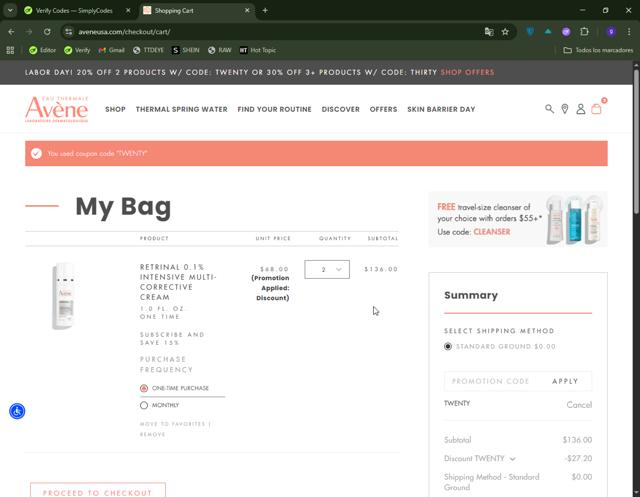Screen dimensions: 640x497
Task: Click Move to Favorites link
Action: click(x=173, y=424)
